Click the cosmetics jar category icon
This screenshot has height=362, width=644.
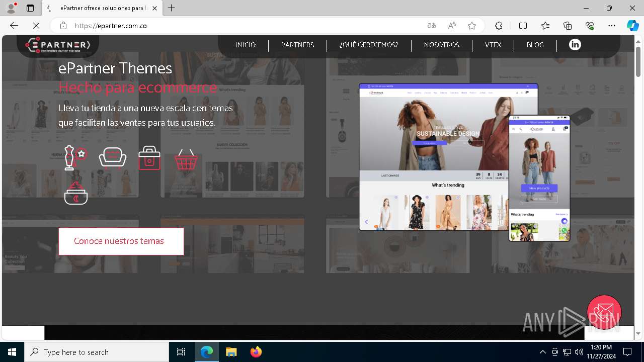(x=76, y=194)
